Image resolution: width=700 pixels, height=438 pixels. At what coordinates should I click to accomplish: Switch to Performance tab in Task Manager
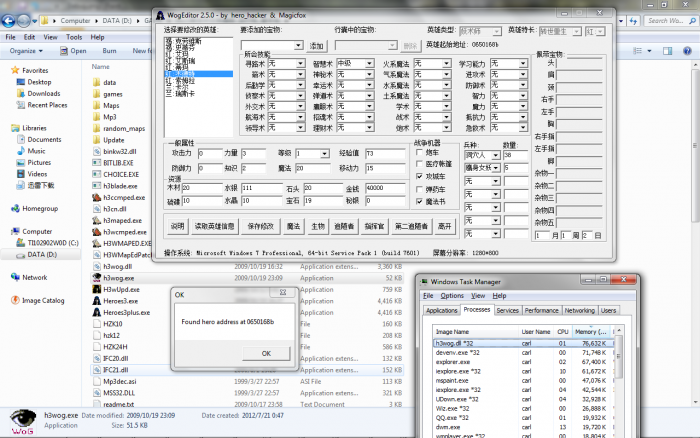tap(542, 311)
